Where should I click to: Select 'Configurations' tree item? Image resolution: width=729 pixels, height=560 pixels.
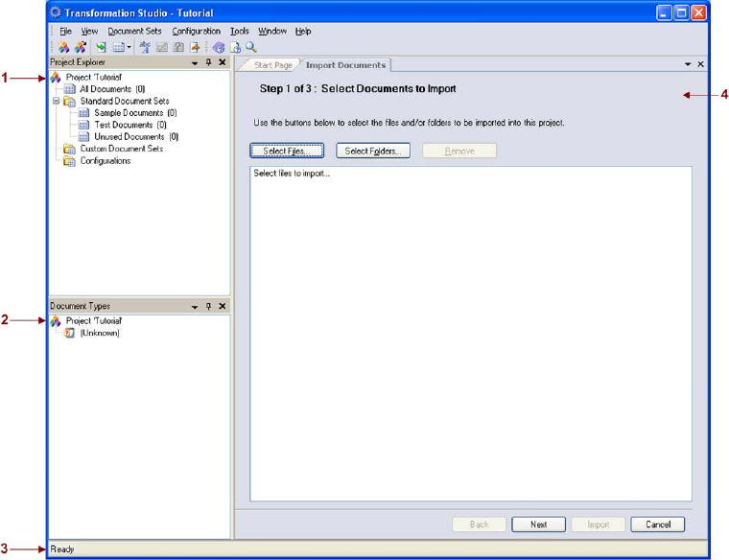106,161
